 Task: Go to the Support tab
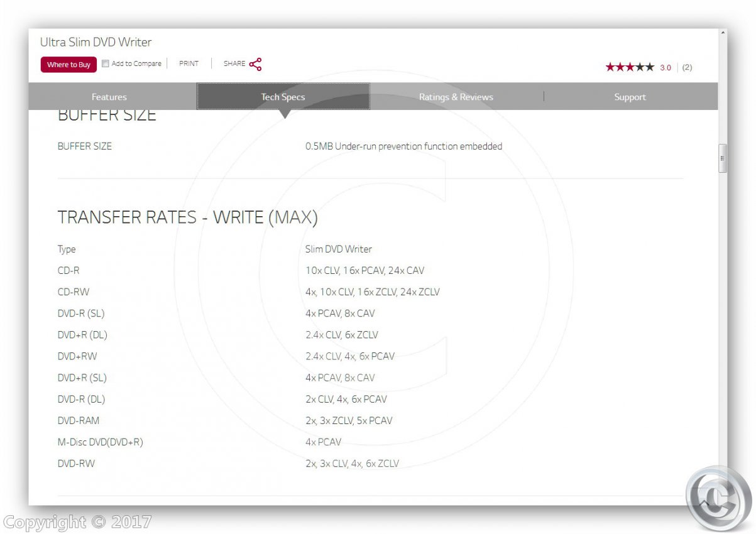coord(630,97)
